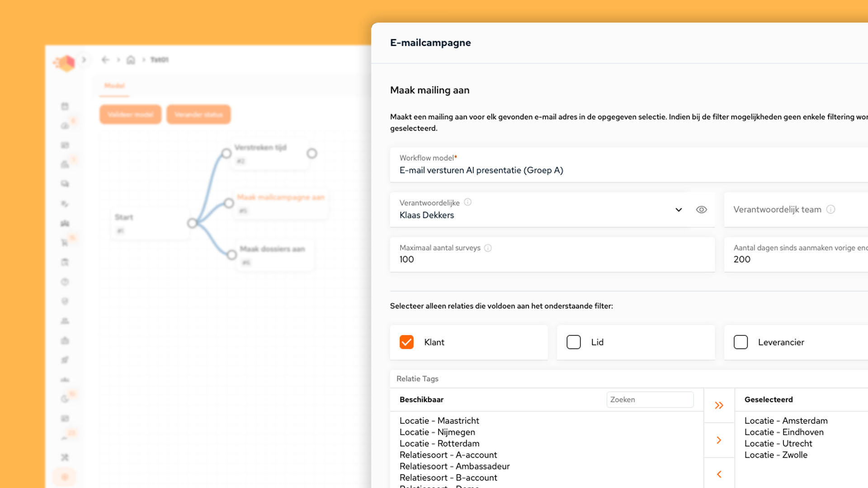Click the back arrow in breadcrumb bar
Image resolution: width=868 pixels, height=488 pixels.
point(105,60)
